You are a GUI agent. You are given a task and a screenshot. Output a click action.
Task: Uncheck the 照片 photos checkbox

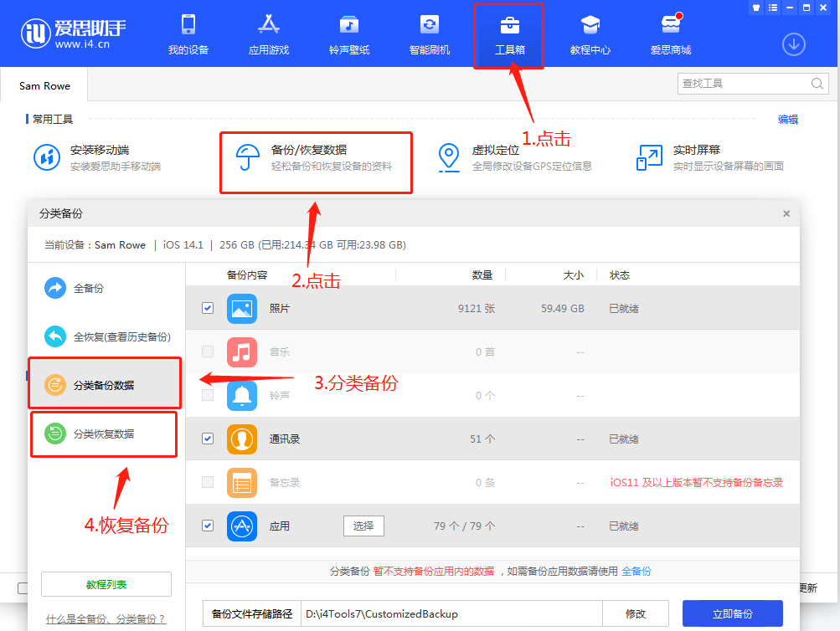coord(208,308)
